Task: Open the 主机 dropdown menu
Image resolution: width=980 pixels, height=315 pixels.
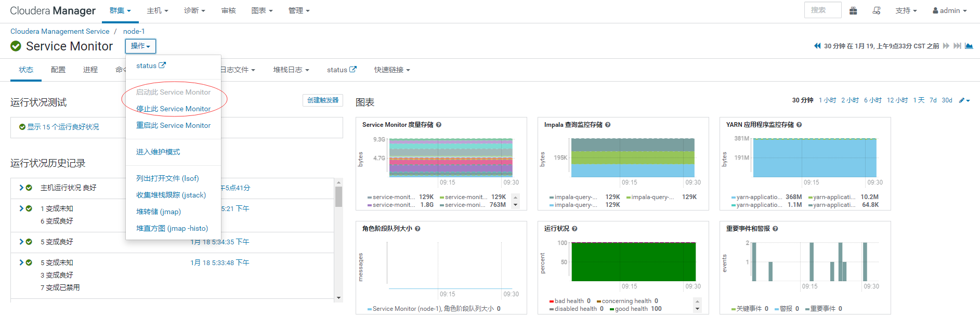Action: point(158,10)
